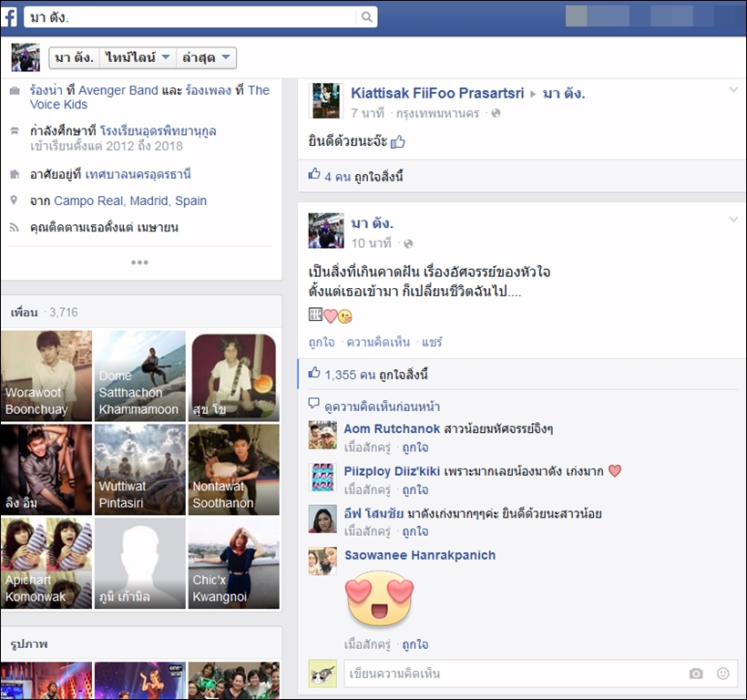Open the Avenger Band link
Image resolution: width=747 pixels, height=700 pixels.
(x=118, y=90)
